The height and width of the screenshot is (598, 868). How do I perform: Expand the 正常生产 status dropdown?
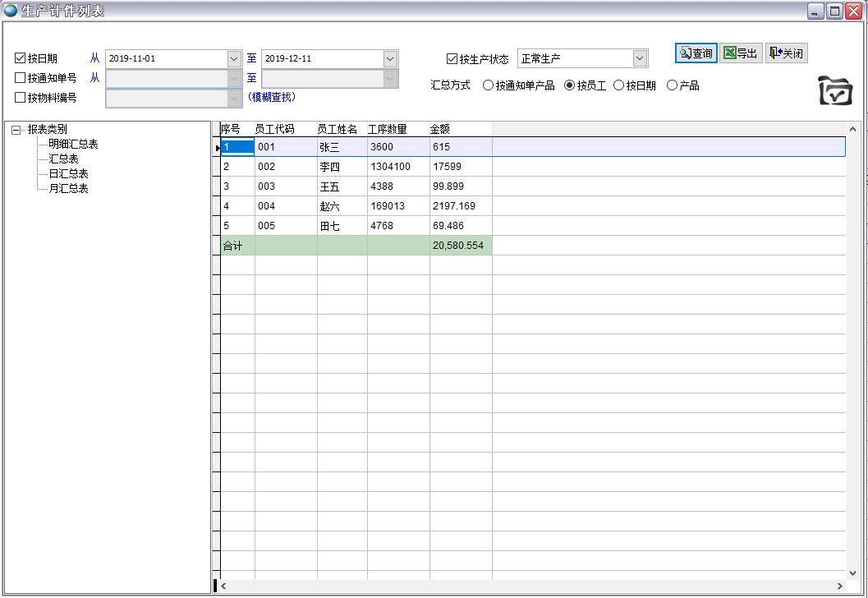coord(640,59)
